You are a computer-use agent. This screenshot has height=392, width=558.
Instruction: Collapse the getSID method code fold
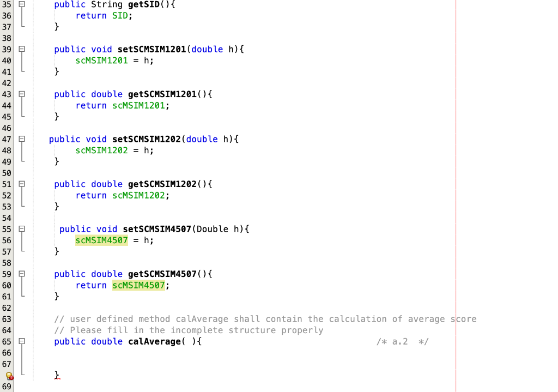pos(21,4)
